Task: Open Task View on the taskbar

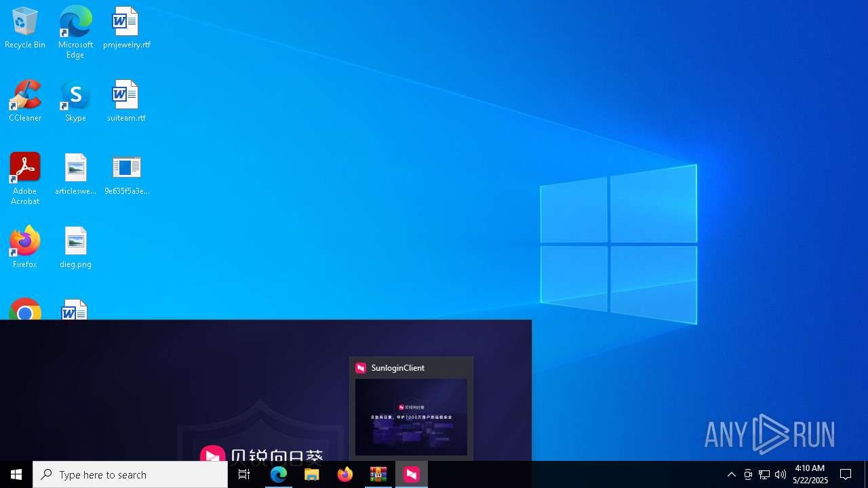Action: (244, 474)
